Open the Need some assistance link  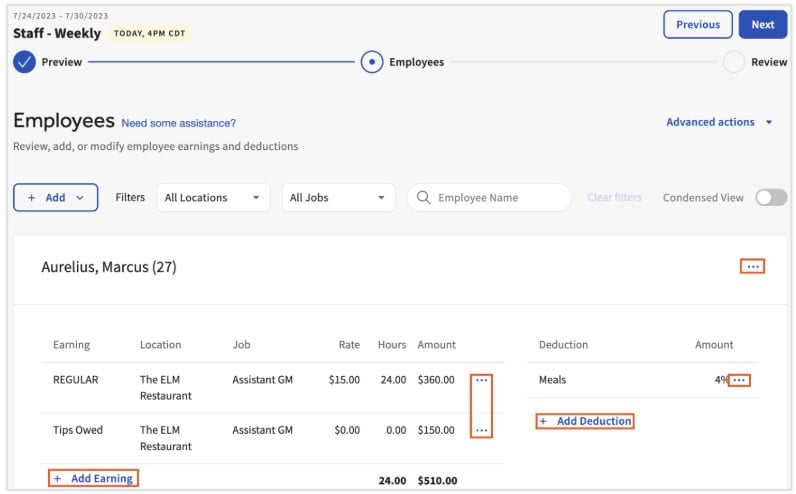pyautogui.click(x=178, y=123)
